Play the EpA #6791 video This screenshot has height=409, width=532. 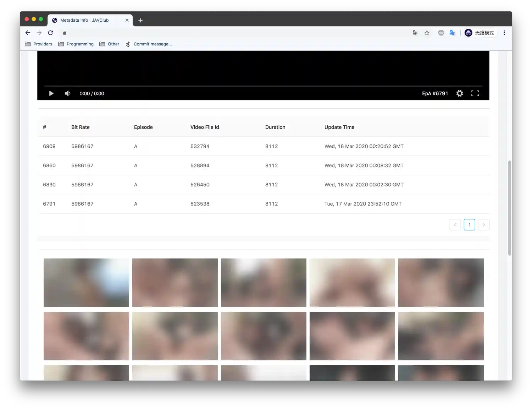[x=51, y=93]
